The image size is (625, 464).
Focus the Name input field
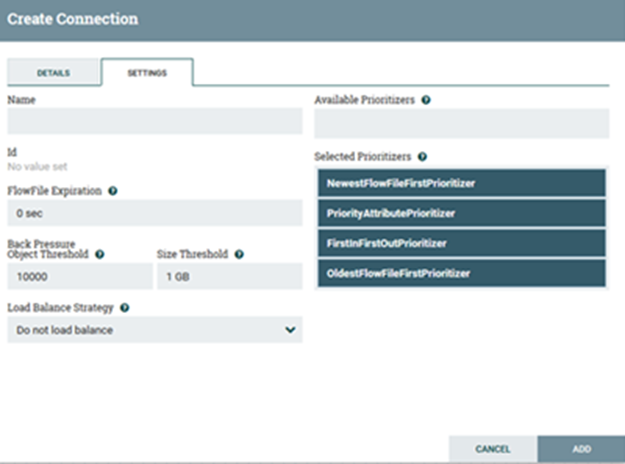154,122
